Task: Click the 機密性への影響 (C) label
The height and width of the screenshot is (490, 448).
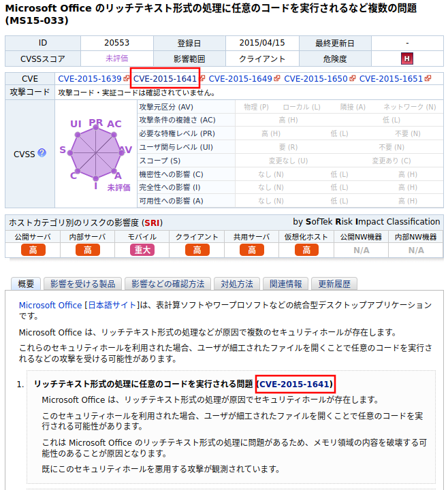Action: [x=172, y=174]
